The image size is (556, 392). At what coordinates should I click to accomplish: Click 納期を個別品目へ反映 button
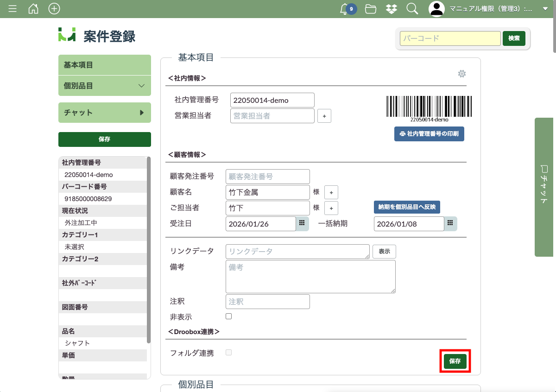tap(407, 207)
